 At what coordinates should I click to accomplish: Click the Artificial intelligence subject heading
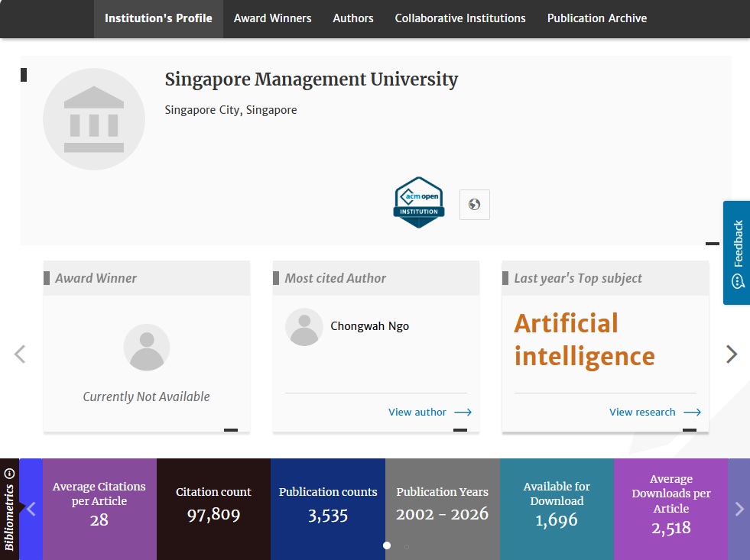click(584, 340)
